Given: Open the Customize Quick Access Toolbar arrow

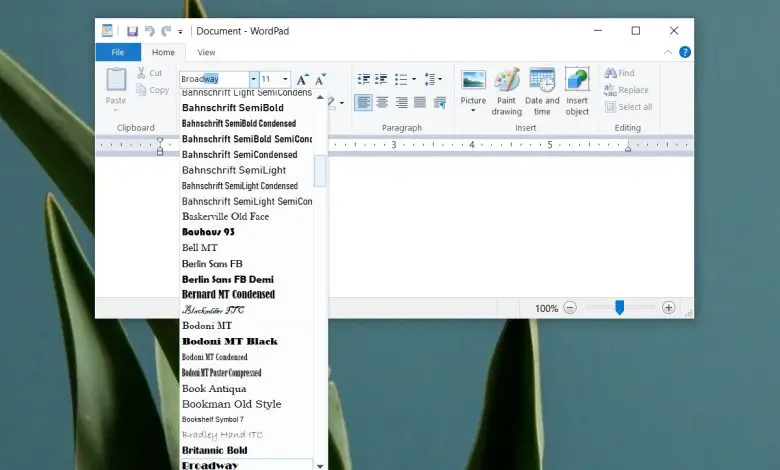Looking at the screenshot, I should pyautogui.click(x=180, y=32).
